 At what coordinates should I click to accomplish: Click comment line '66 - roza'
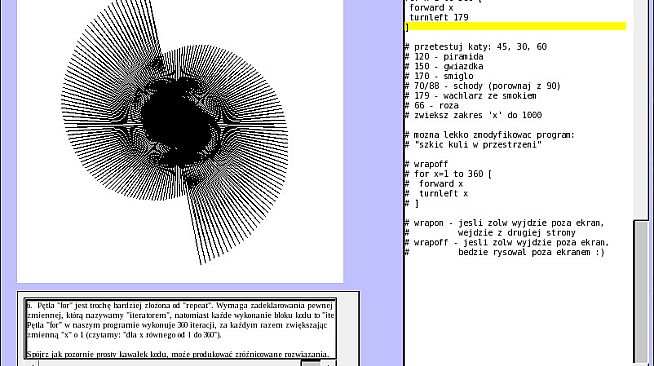[x=432, y=105]
